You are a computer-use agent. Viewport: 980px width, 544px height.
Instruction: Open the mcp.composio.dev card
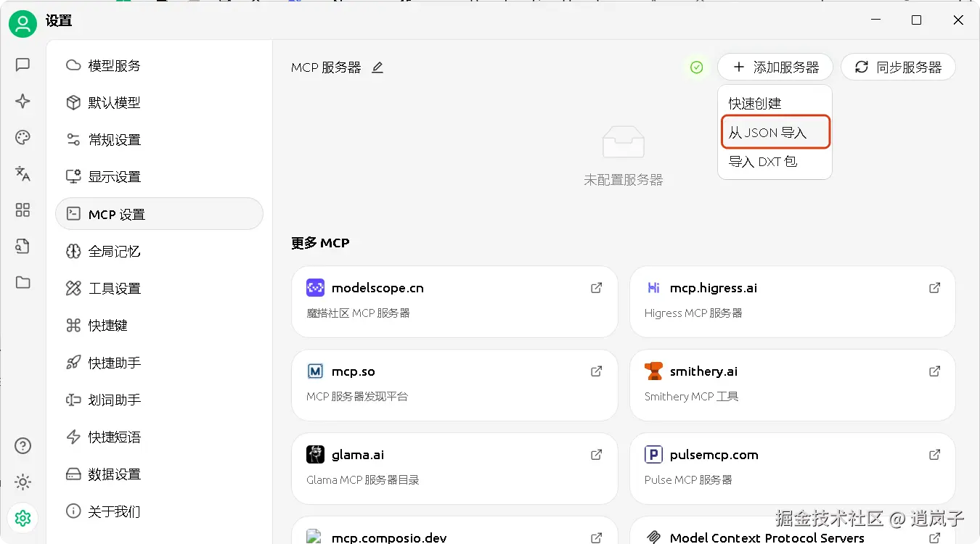point(454,530)
